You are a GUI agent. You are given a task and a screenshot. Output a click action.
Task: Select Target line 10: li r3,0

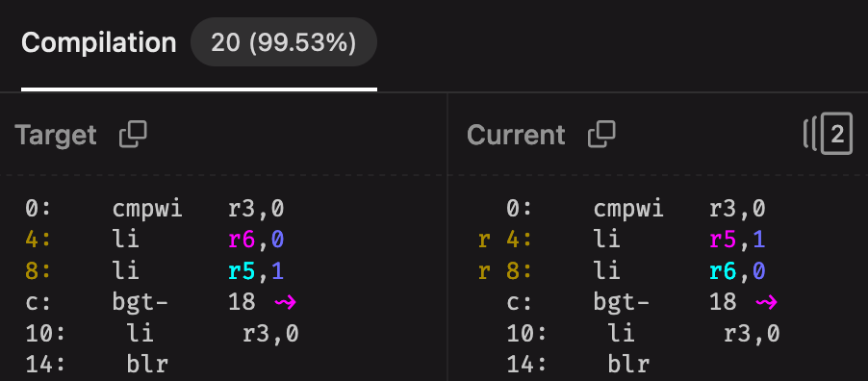(163, 334)
